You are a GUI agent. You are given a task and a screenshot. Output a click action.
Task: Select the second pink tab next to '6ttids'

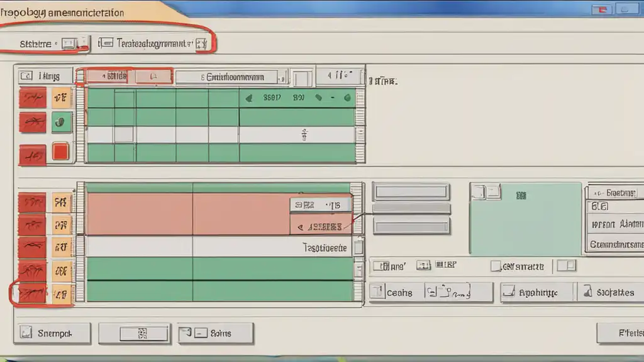[x=153, y=76]
